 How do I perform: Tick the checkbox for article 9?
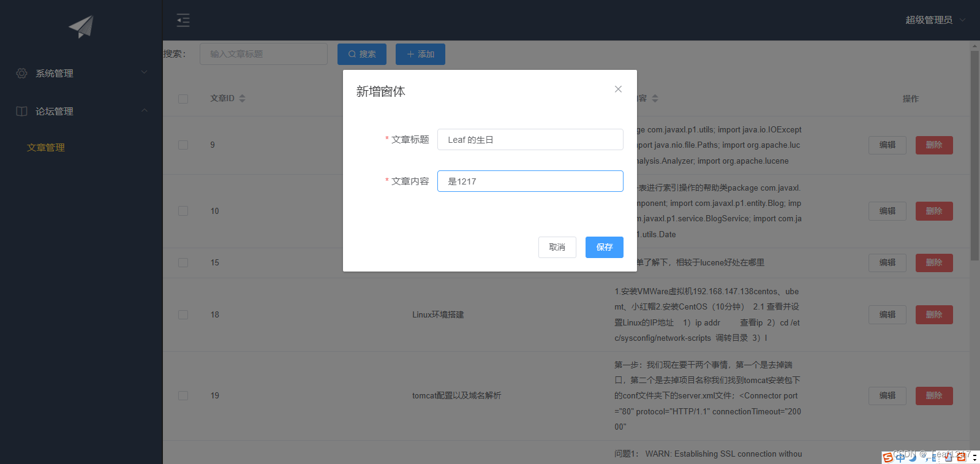(x=183, y=145)
